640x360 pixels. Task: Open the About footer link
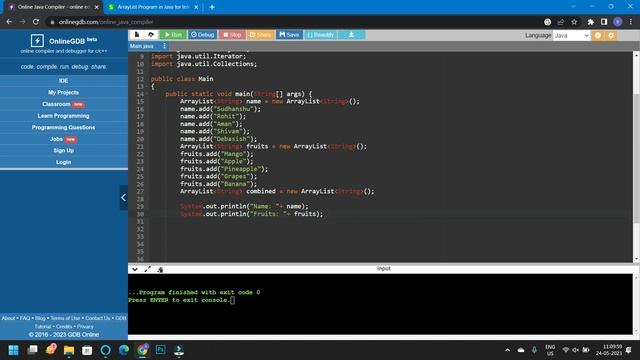tap(8, 318)
